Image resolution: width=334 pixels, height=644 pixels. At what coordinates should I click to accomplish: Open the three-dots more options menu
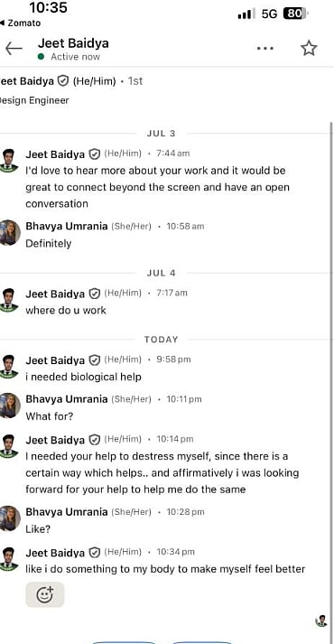coord(265,49)
